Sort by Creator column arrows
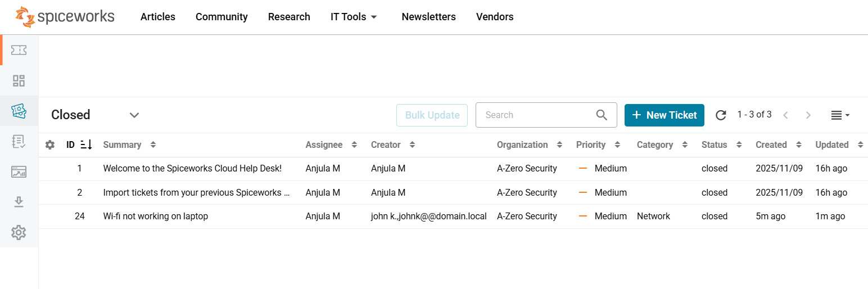 tap(412, 145)
